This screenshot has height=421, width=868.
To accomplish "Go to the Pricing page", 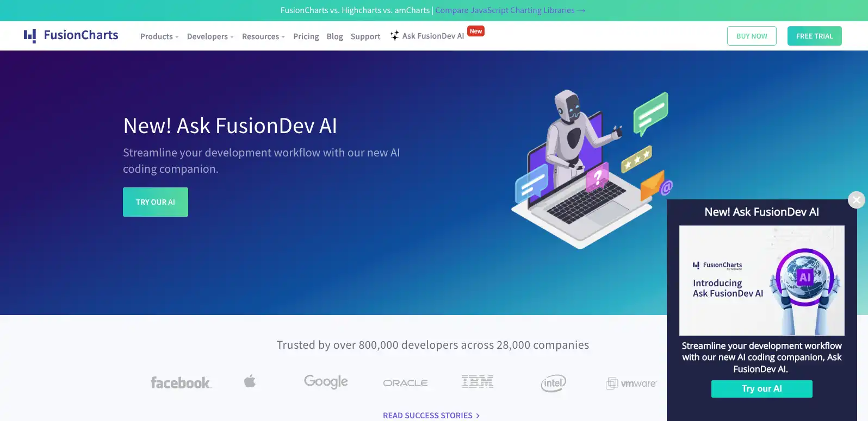I will (306, 36).
